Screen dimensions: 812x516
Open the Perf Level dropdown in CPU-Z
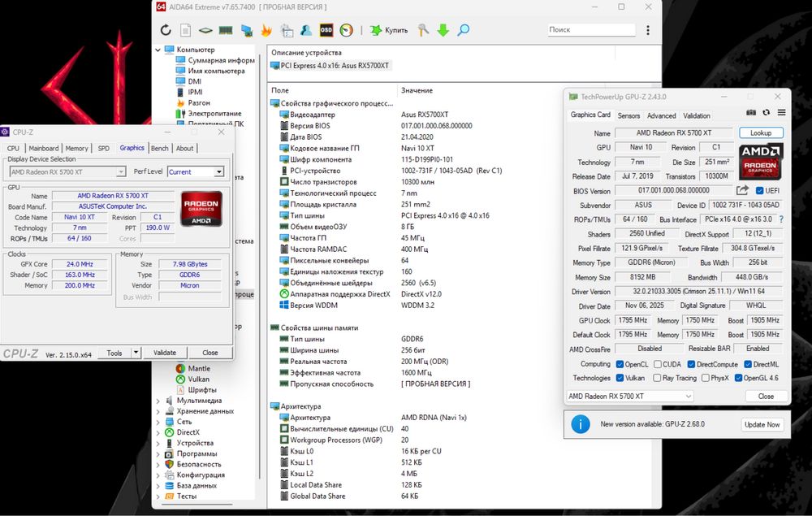[219, 172]
